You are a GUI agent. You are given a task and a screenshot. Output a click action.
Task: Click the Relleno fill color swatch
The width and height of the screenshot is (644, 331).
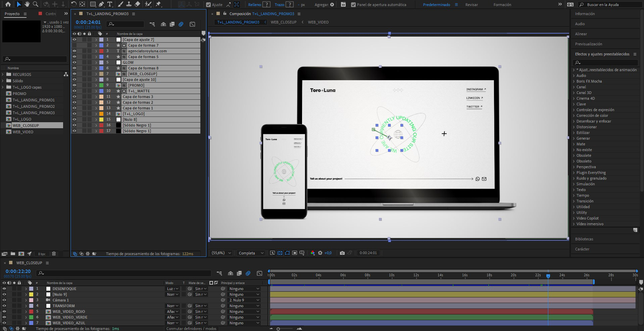click(266, 5)
